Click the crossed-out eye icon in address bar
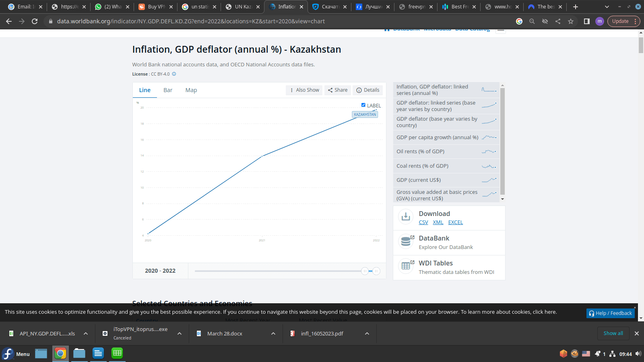 point(545,21)
